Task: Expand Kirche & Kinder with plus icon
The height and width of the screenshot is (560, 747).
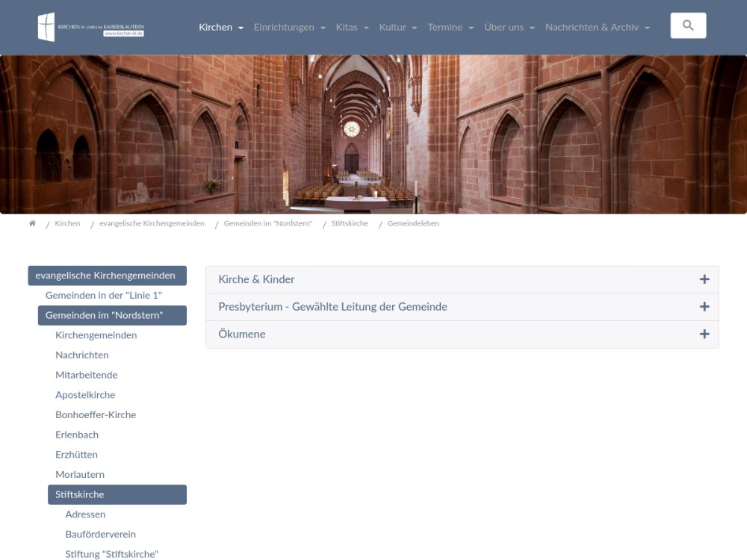Action: pos(704,279)
